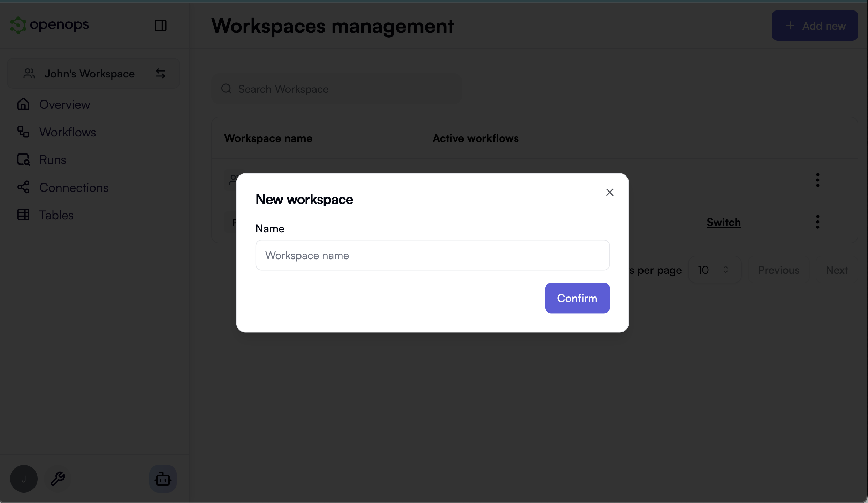The width and height of the screenshot is (868, 503).
Task: Open the wrench settings icon
Action: tap(58, 479)
